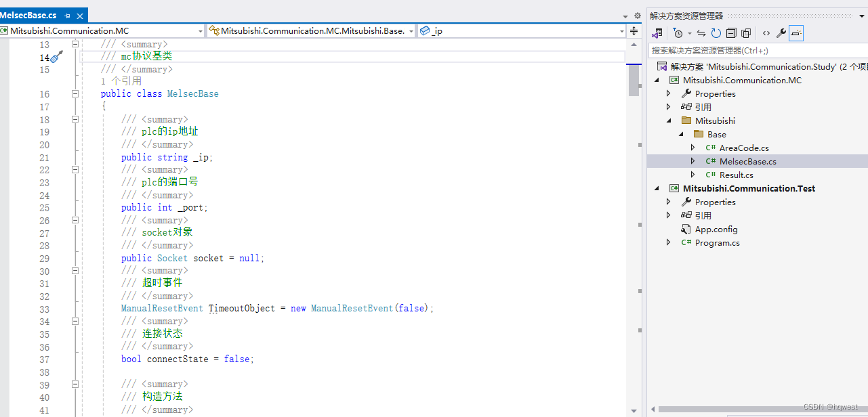
Task: Collapse the Base folder node
Action: (x=681, y=135)
